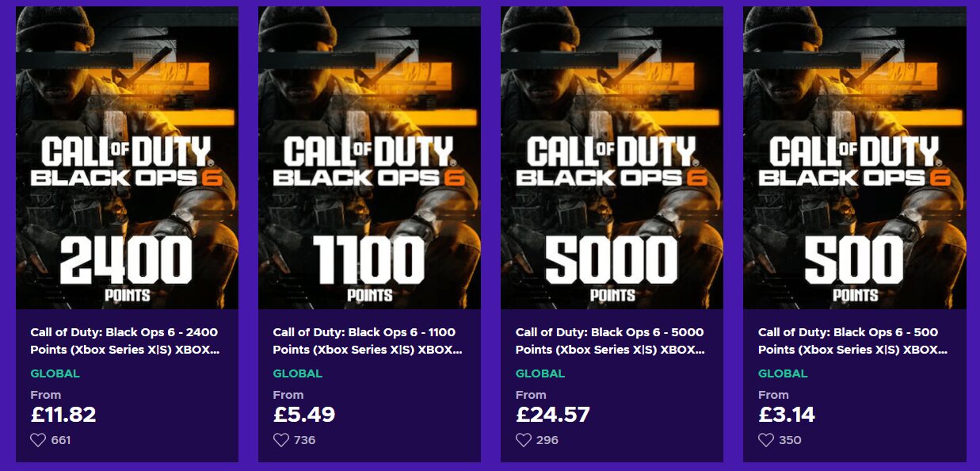The height and width of the screenshot is (471, 980).
Task: Click the heart icon on 2400 Points card
Action: click(x=38, y=439)
